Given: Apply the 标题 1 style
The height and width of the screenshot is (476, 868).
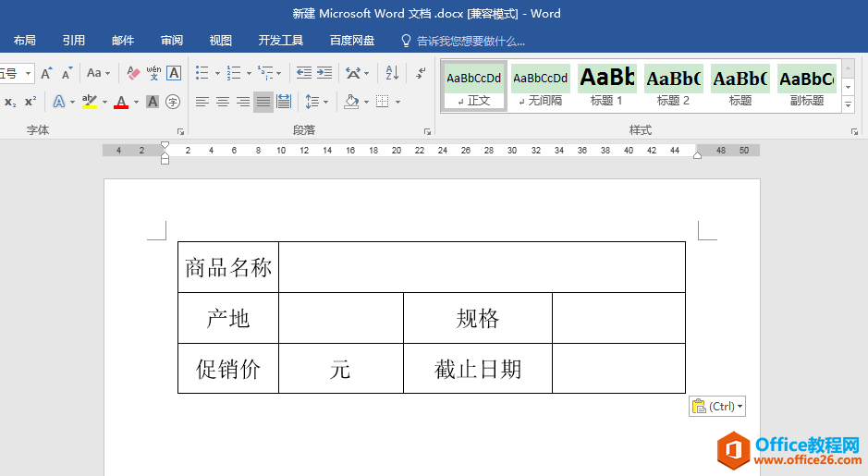Looking at the screenshot, I should click(x=607, y=86).
